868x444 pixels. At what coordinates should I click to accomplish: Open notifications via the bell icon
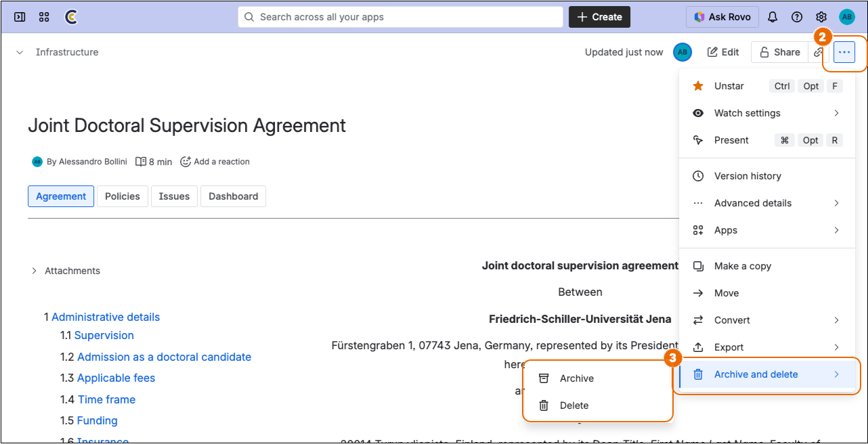click(x=773, y=16)
